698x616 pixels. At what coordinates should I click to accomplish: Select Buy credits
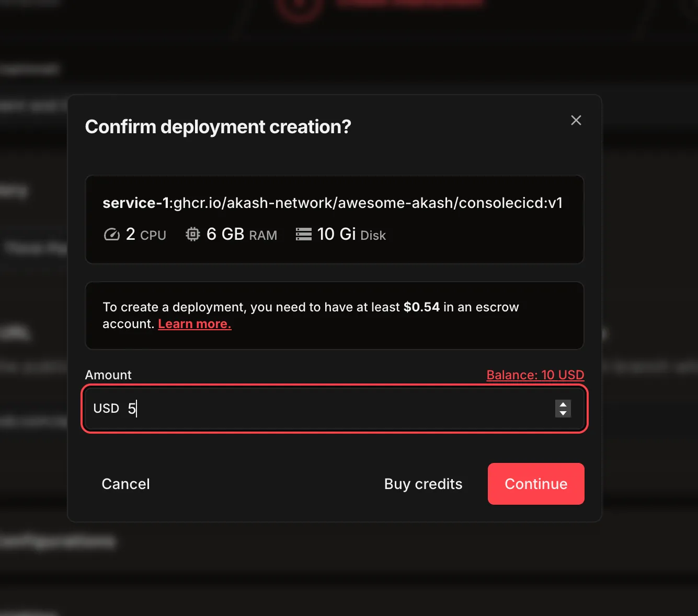[x=423, y=484]
